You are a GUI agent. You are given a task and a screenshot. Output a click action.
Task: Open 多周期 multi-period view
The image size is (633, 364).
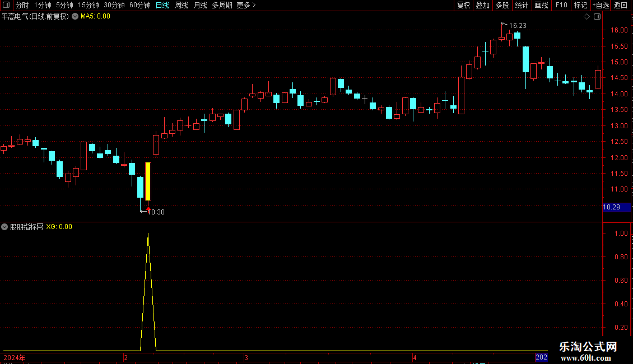pyautogui.click(x=222, y=5)
